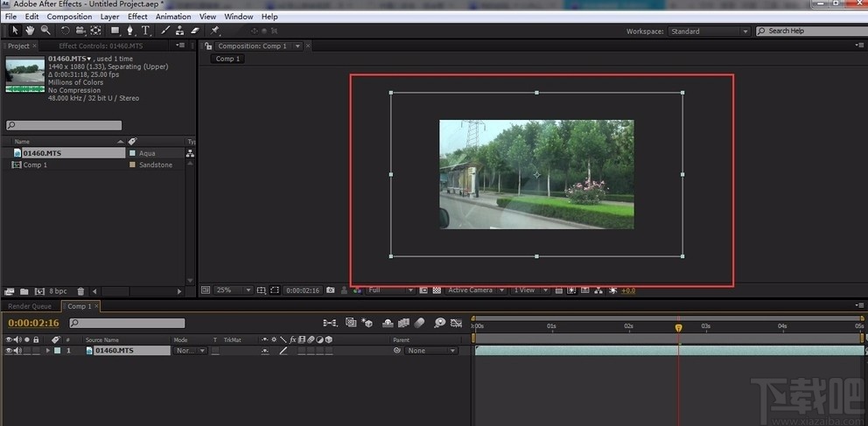Toggle Pixel Aspect Ratio Correction
Image resolution: width=868 pixels, height=426 pixels.
point(558,290)
